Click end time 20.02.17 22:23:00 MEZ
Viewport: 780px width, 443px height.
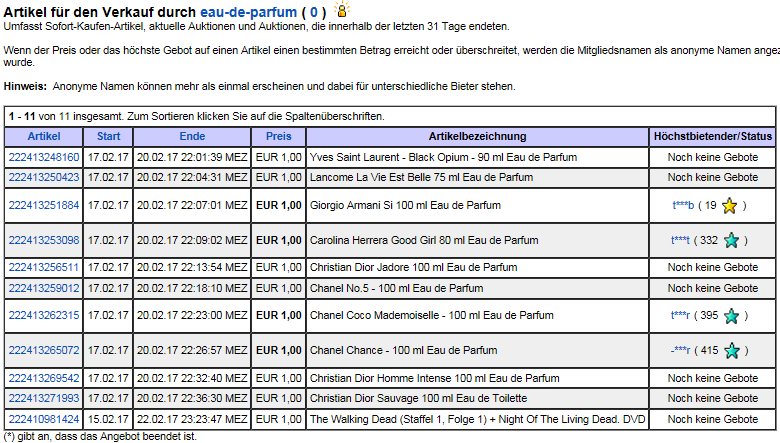[192, 315]
